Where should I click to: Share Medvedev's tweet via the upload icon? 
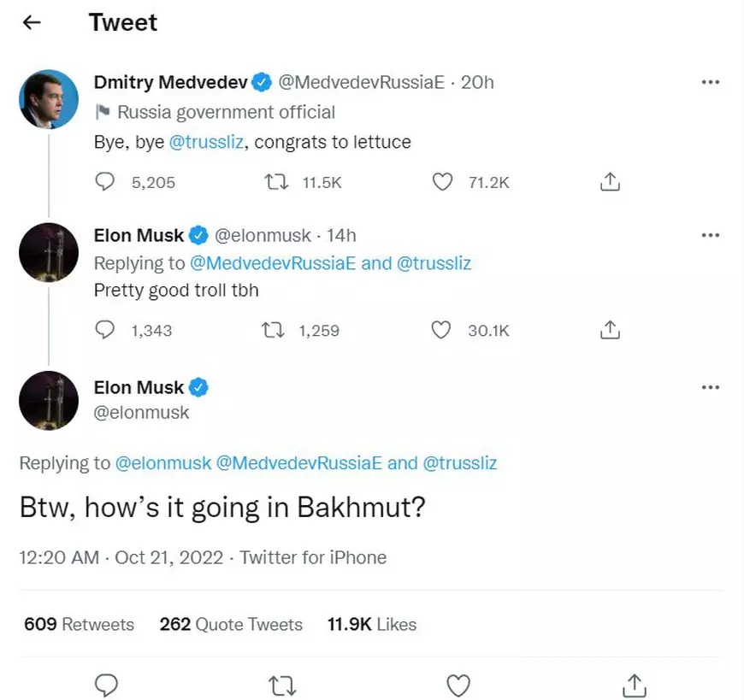609,181
